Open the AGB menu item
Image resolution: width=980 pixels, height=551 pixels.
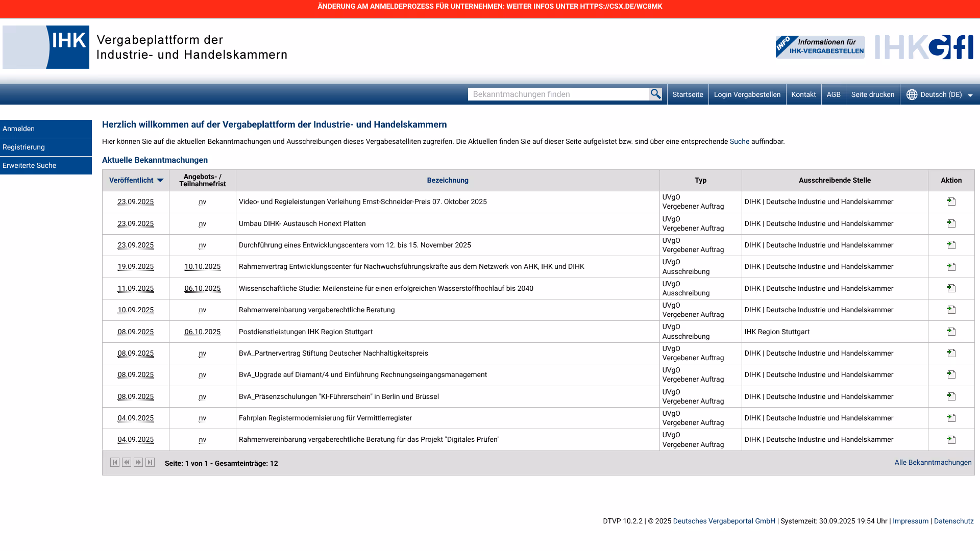click(834, 94)
